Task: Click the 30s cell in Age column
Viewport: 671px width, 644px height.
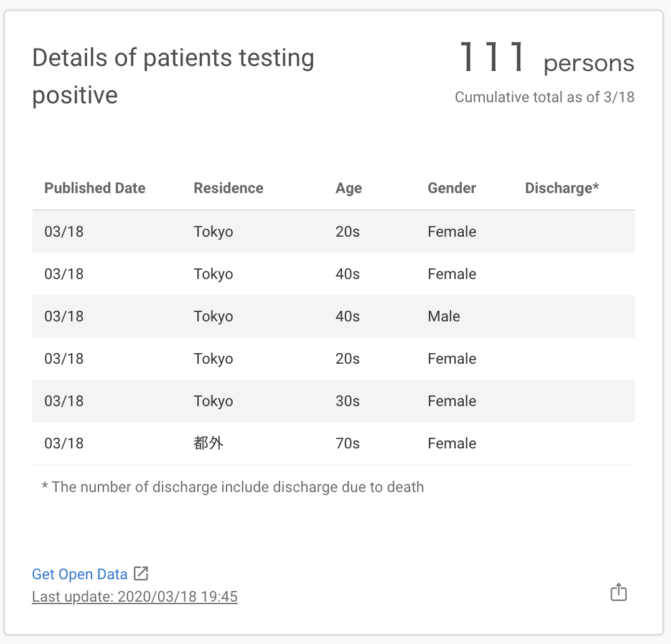Action: pos(347,401)
